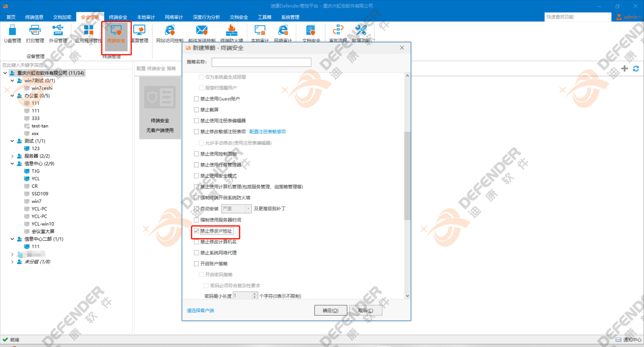
Task: Click the dialog vertical scrollbar thumb
Action: coord(407,176)
